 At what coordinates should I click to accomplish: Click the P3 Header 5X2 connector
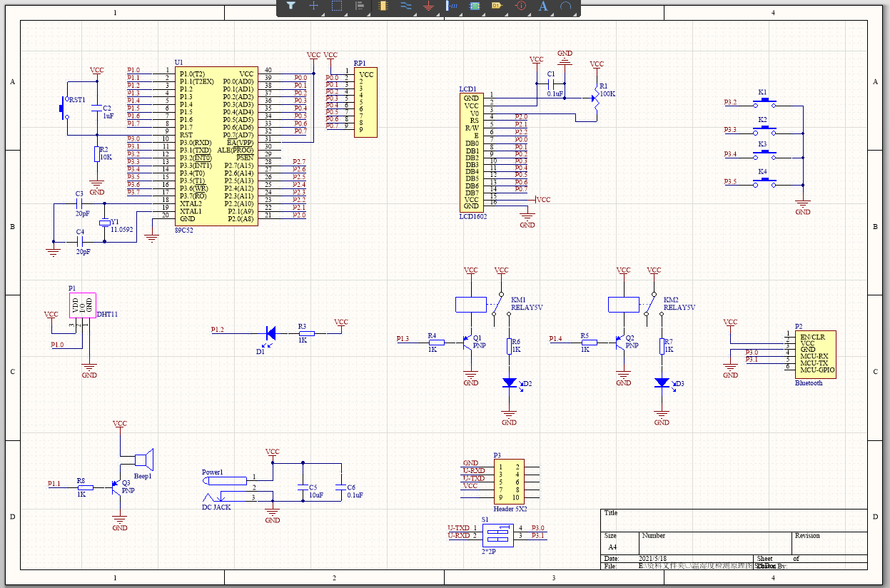click(510, 481)
